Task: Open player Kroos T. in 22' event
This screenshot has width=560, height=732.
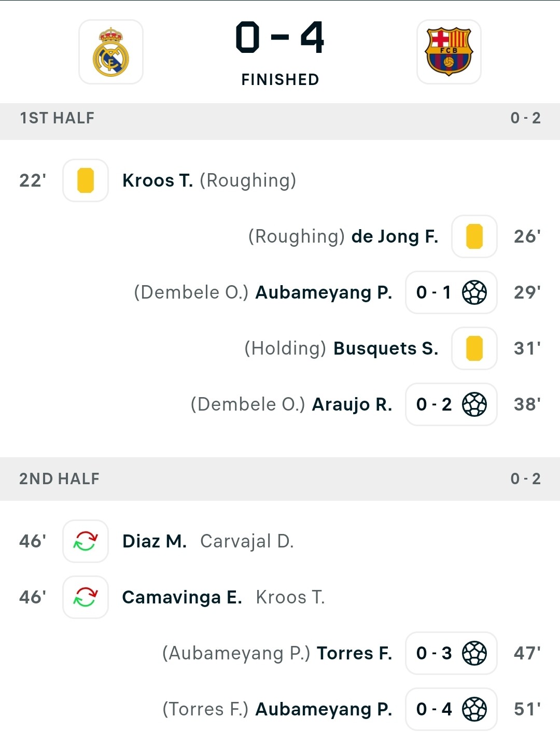Action: point(158,180)
